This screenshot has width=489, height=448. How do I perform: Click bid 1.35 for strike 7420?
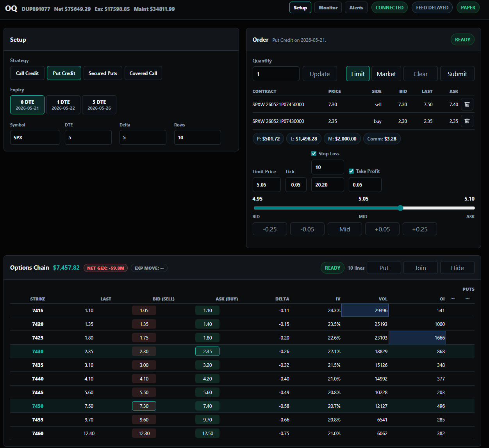coord(144,324)
